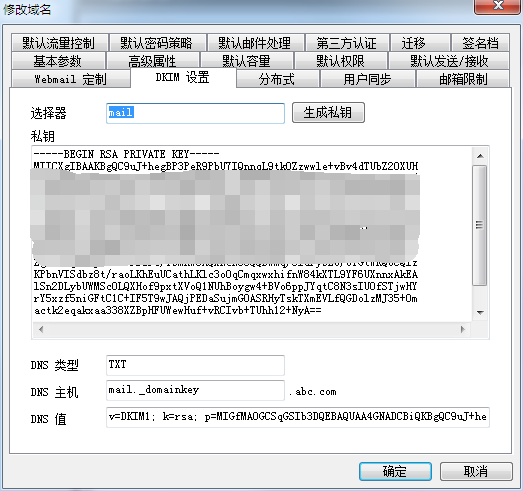
Task: Switch to 默认权限 tab
Action: pyautogui.click(x=341, y=61)
